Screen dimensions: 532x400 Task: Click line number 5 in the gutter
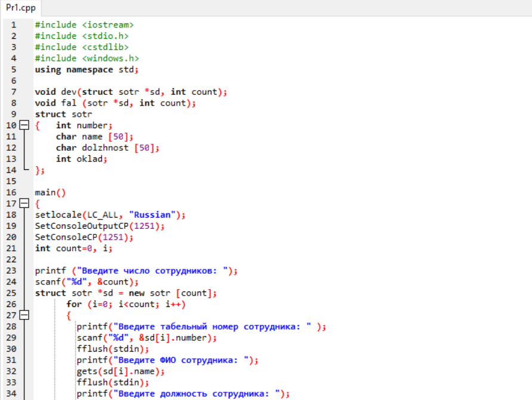[x=14, y=70]
